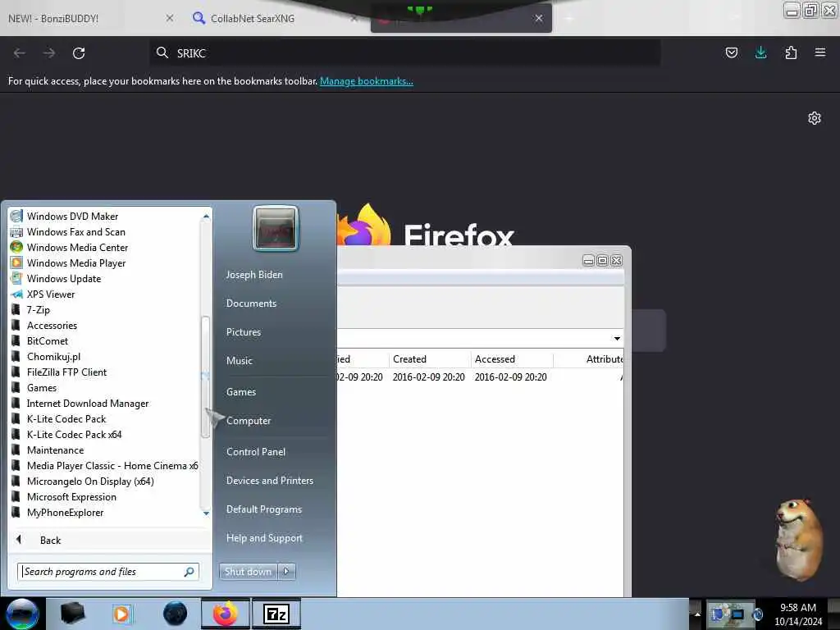840x630 pixels.
Task: Open XPS Viewer
Action: 51,294
